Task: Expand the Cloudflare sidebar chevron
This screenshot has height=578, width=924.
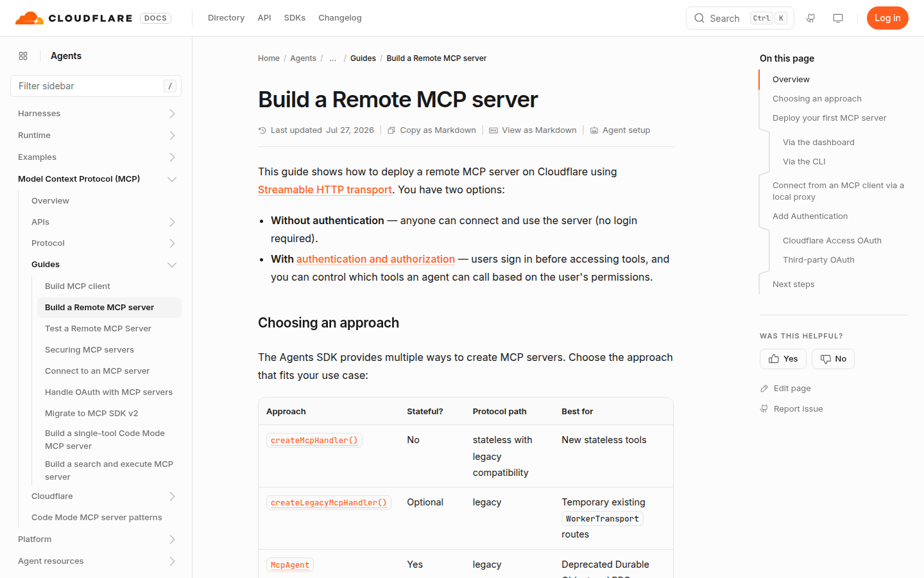Action: (172, 496)
